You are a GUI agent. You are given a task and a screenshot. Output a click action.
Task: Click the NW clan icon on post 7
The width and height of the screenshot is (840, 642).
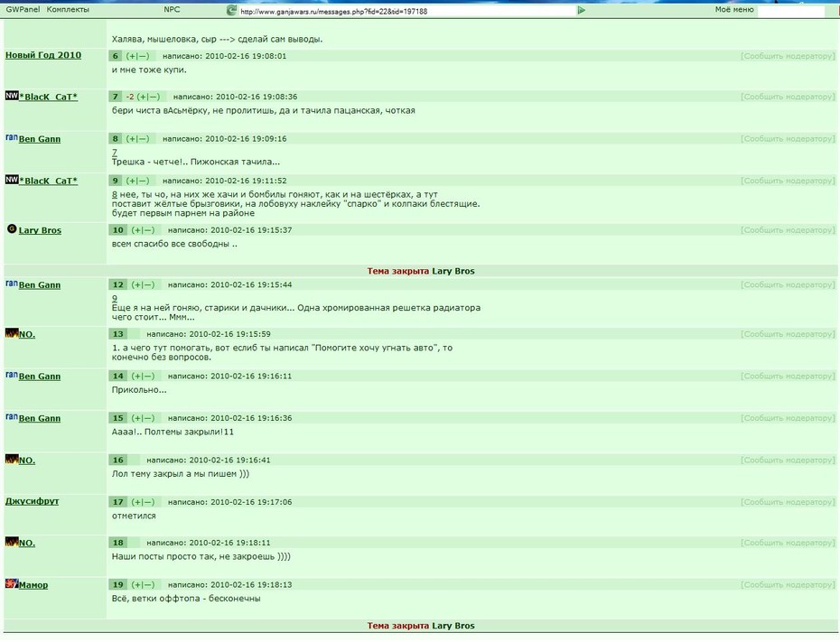tap(12, 96)
